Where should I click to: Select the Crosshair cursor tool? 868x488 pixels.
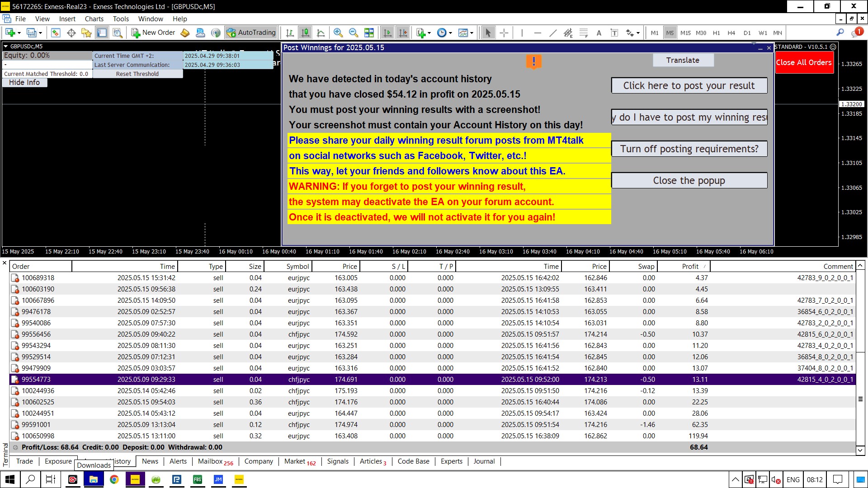coord(504,33)
